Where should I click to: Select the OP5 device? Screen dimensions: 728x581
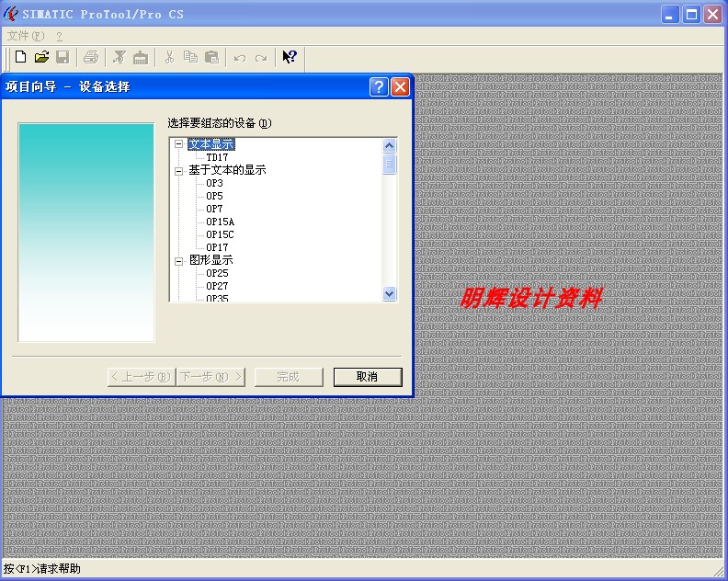214,196
